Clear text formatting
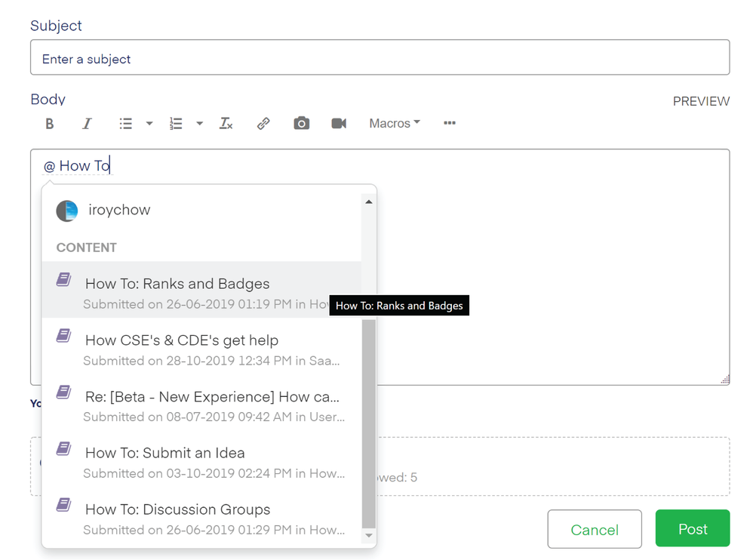Viewport: 753px width, 560px height. [x=226, y=124]
